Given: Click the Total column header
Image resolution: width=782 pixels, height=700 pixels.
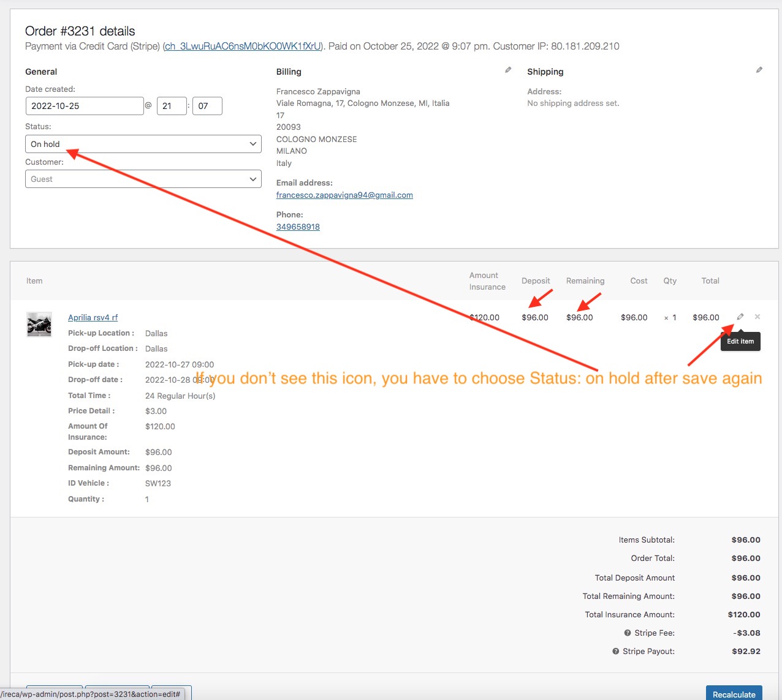Looking at the screenshot, I should point(710,281).
